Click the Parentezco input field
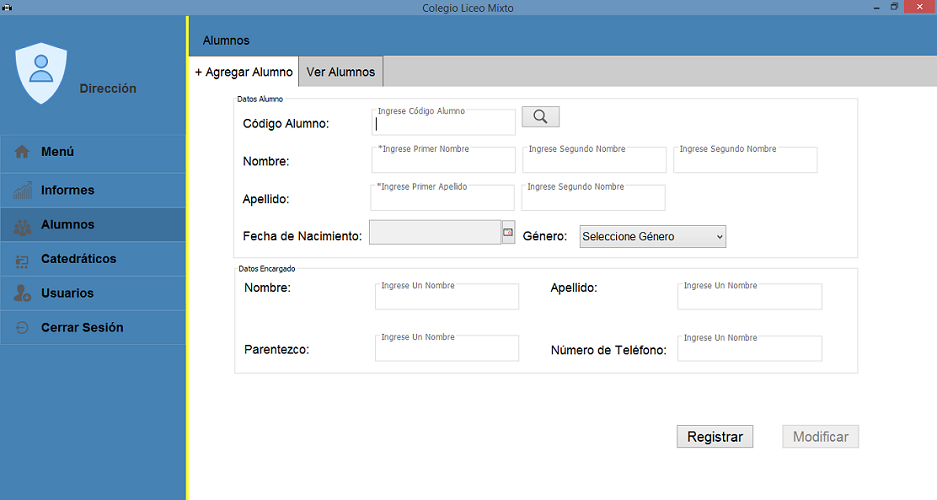The image size is (937, 500). pos(447,348)
